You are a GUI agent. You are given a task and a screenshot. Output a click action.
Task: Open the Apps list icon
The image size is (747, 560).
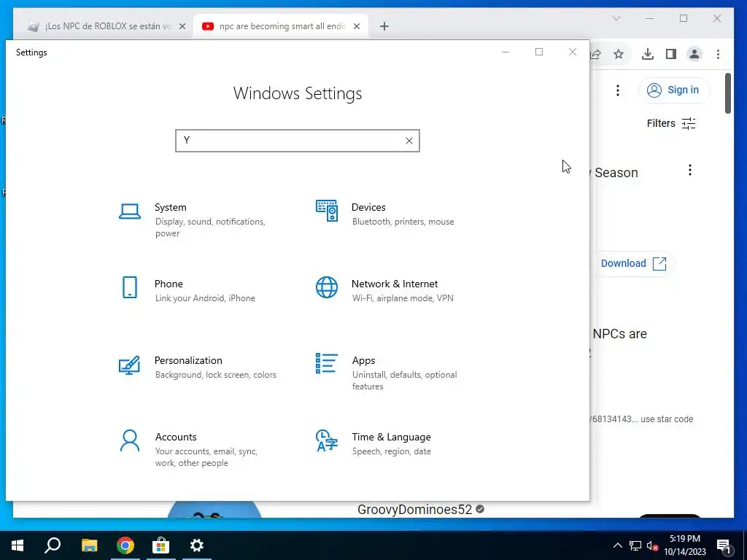click(x=327, y=363)
